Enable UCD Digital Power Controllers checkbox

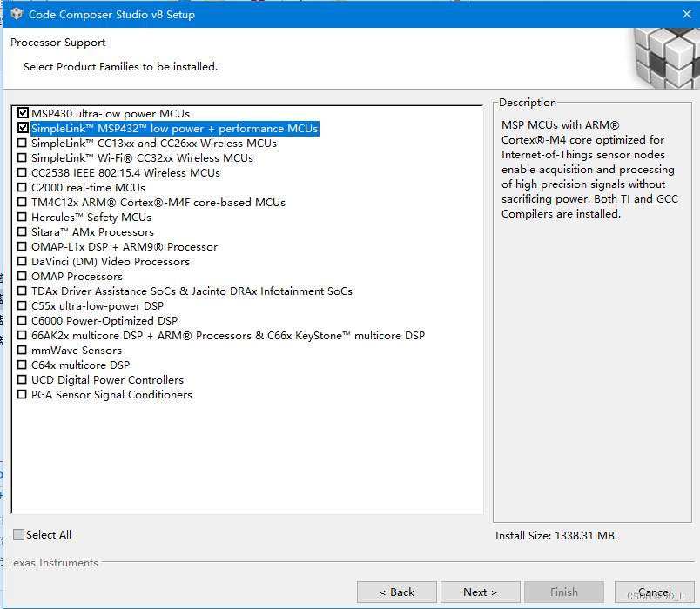point(22,379)
